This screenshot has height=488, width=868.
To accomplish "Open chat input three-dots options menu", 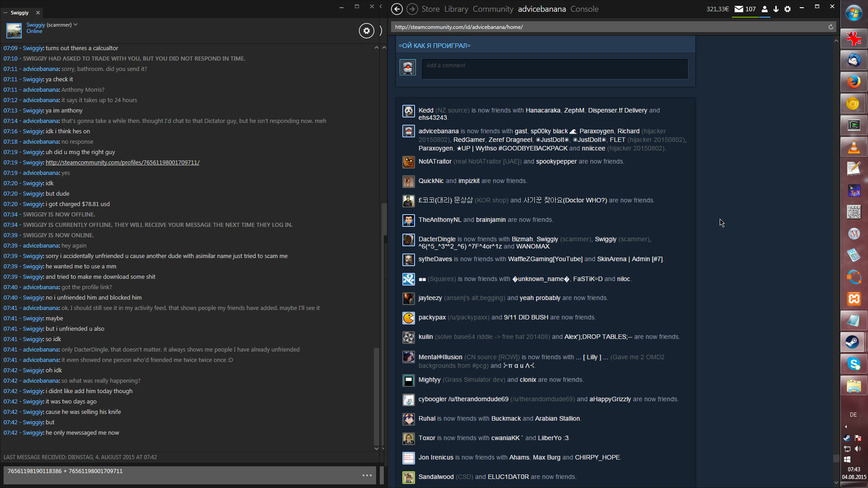I will pyautogui.click(x=367, y=475).
